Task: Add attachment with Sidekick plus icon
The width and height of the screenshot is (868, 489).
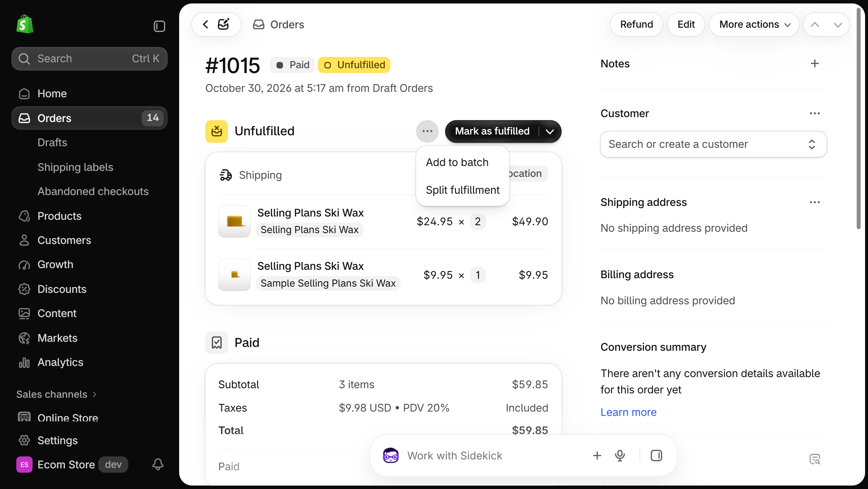Action: point(597,456)
